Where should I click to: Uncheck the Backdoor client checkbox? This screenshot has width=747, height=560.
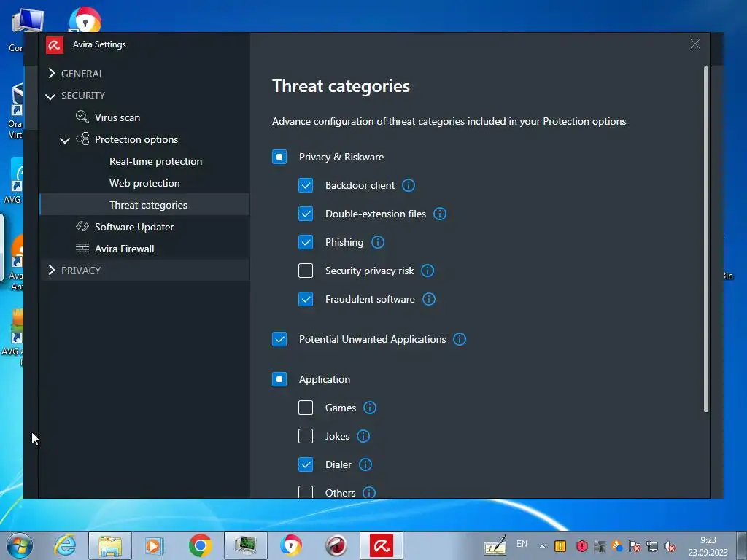[x=306, y=185]
